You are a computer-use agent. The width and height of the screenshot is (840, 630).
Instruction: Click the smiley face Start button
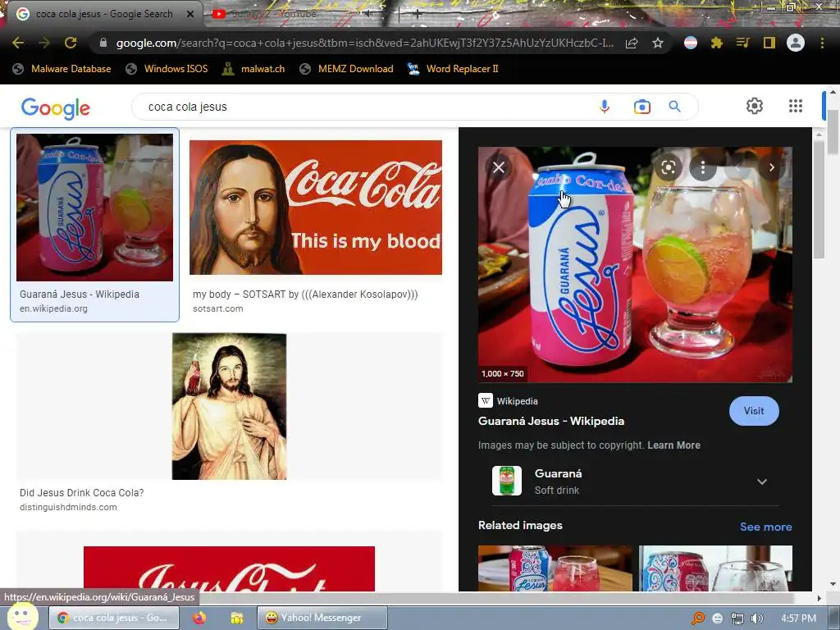click(x=21, y=616)
